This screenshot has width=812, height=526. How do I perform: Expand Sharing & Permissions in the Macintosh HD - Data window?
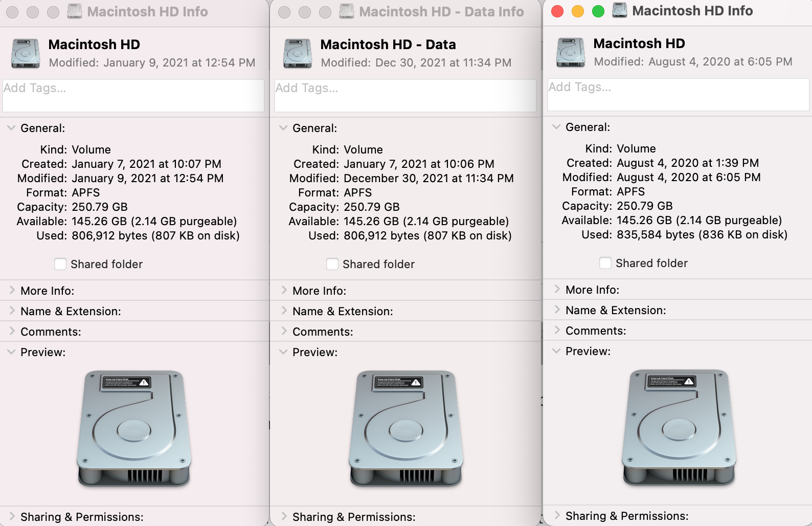pyautogui.click(x=284, y=517)
